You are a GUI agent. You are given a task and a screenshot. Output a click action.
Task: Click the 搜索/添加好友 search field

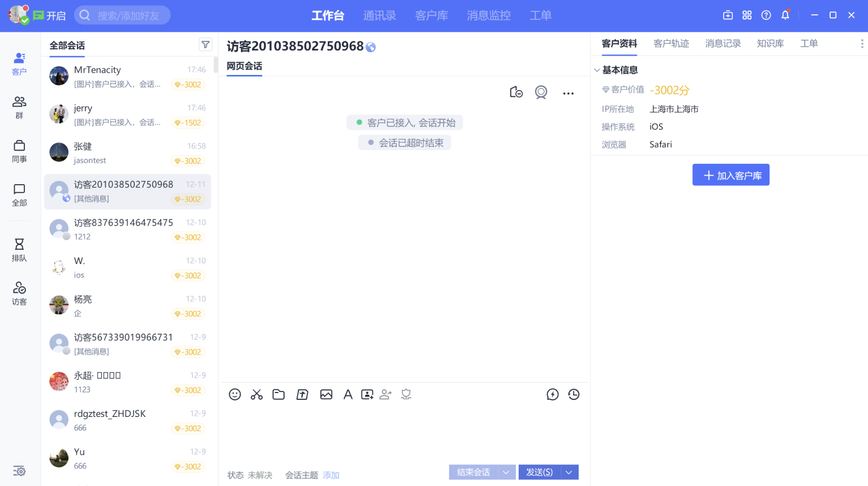coord(129,16)
